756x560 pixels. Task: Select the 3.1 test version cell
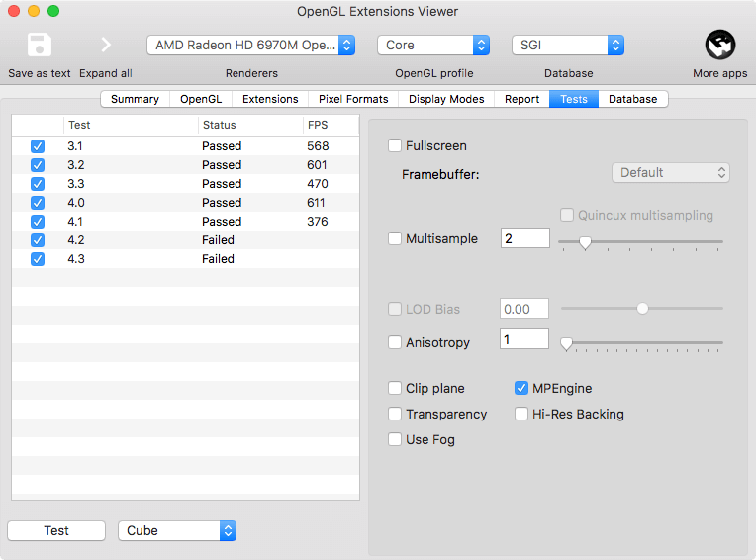tap(75, 146)
